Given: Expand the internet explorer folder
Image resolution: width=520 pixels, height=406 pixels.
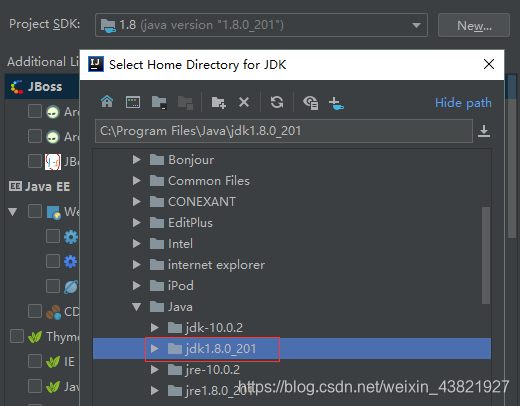Looking at the screenshot, I should click(136, 265).
